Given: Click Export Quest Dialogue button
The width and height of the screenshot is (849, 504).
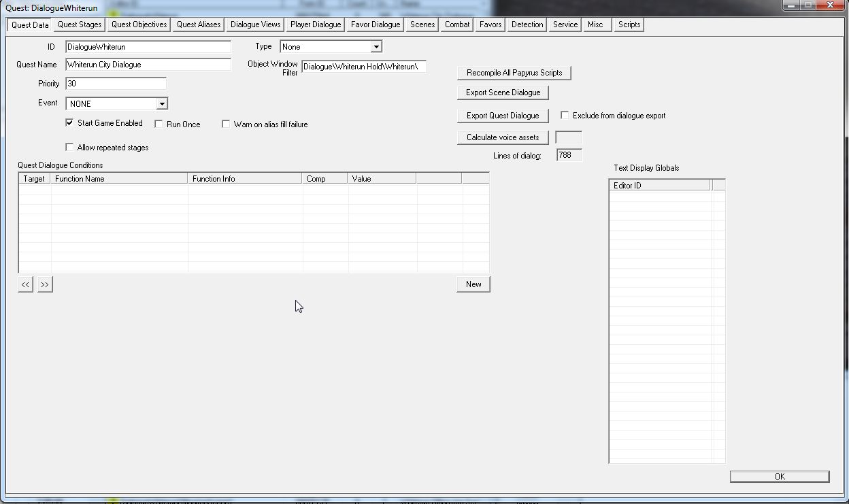Looking at the screenshot, I should [x=503, y=116].
